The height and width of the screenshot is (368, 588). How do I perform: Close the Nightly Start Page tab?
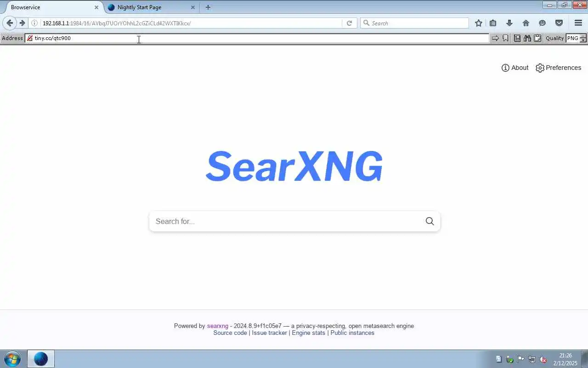(193, 7)
